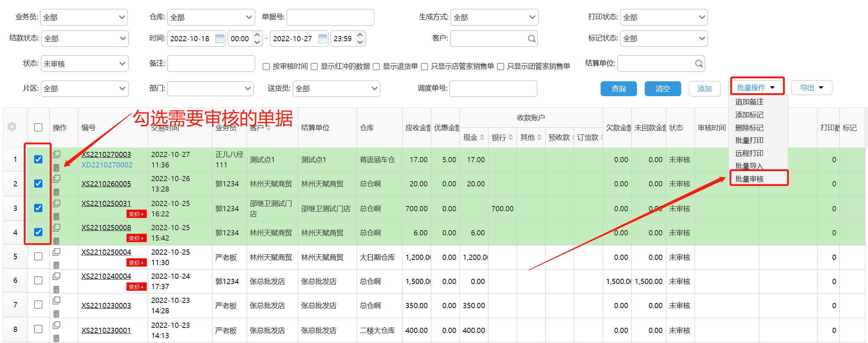The image size is (868, 343).
Task: Choose 删除标记 from batch menu
Action: (750, 128)
